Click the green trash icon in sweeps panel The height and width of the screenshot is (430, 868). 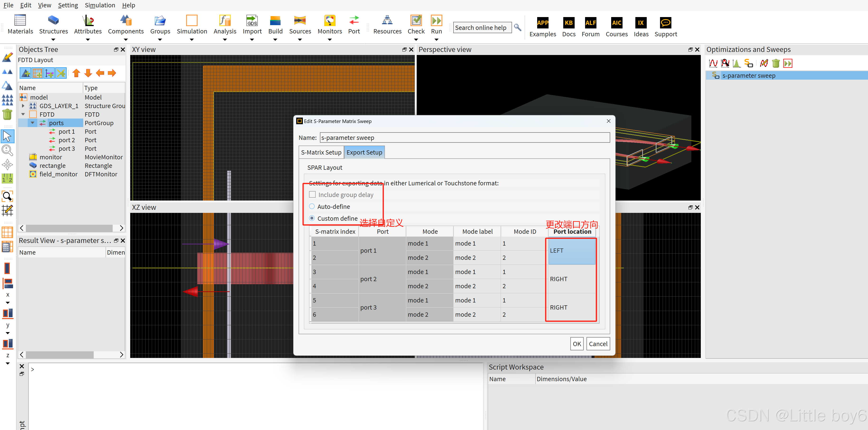(x=776, y=63)
